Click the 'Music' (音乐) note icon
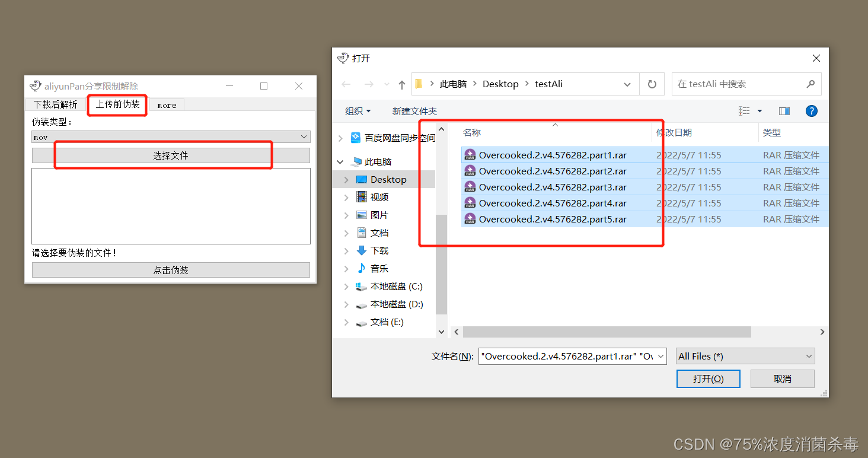The width and height of the screenshot is (868, 458). pyautogui.click(x=361, y=268)
